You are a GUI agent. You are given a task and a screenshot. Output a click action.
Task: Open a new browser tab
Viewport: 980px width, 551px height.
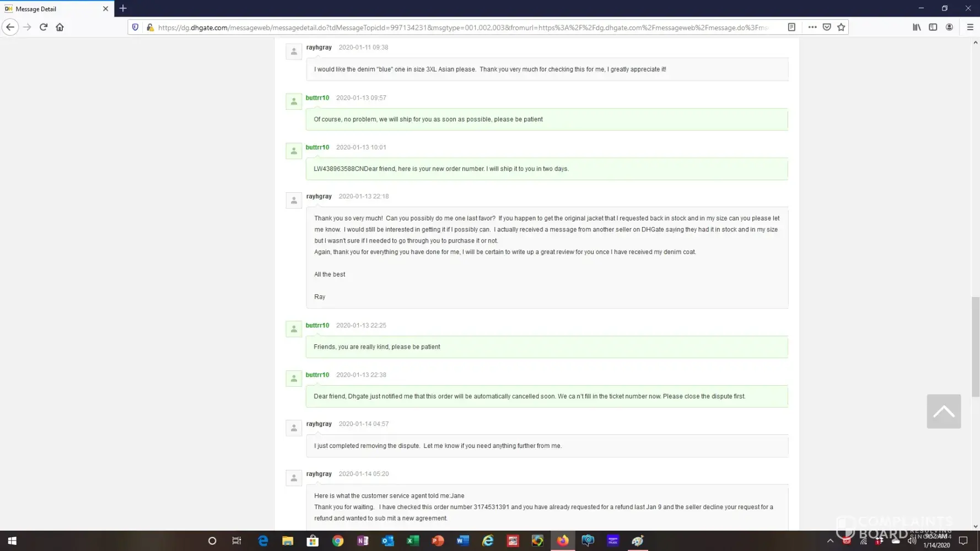pos(123,8)
